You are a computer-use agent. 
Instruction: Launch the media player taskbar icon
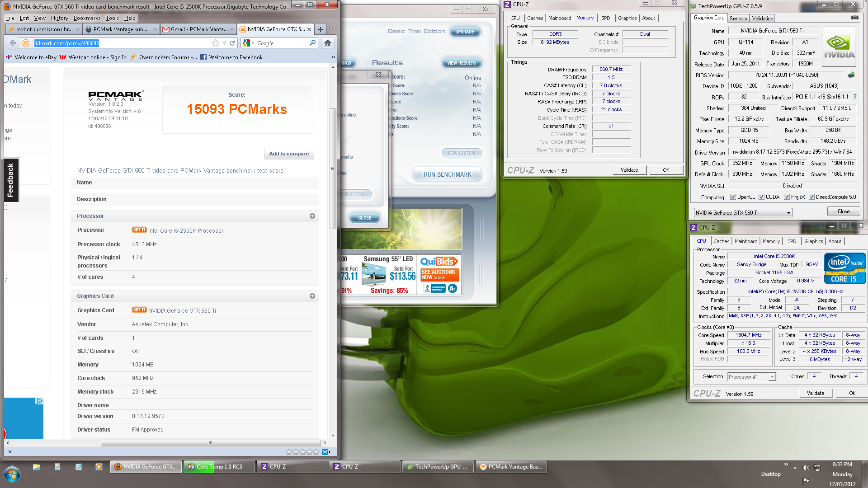[x=99, y=467]
